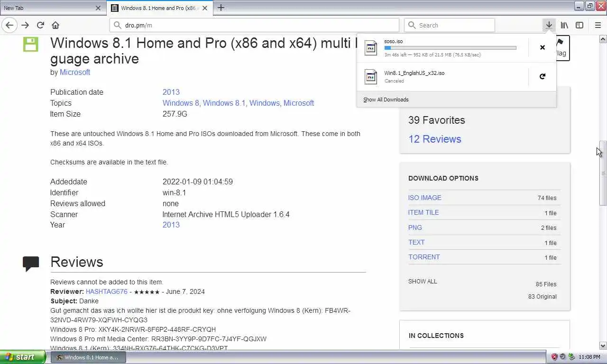The image size is (607, 364).
Task: Click the 257.9G item size value
Action: [175, 114]
